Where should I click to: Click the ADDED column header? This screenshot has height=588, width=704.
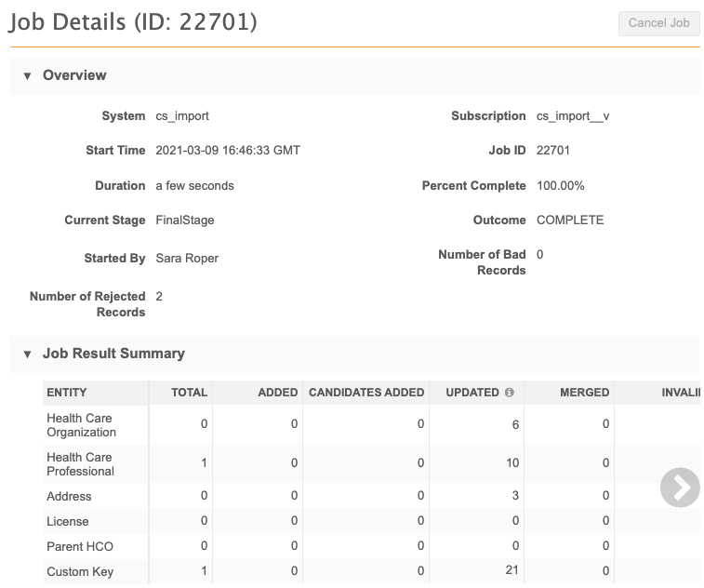point(277,393)
